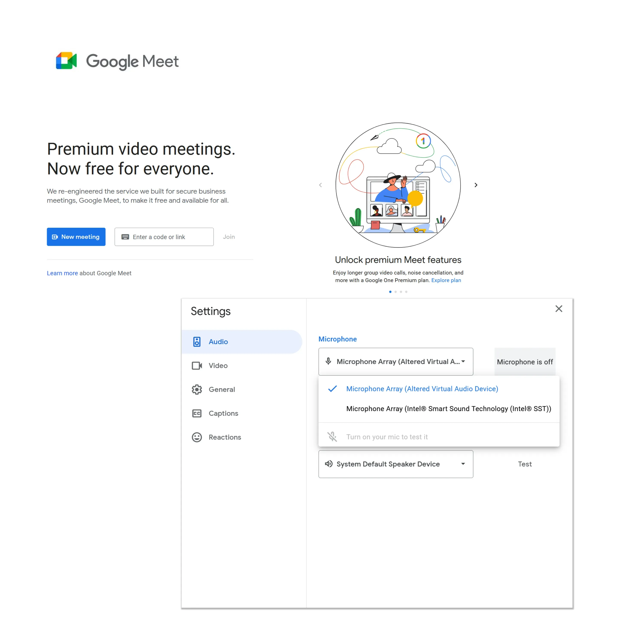Switch to the Reactions settings tab
The height and width of the screenshot is (644, 644).
pos(242,437)
